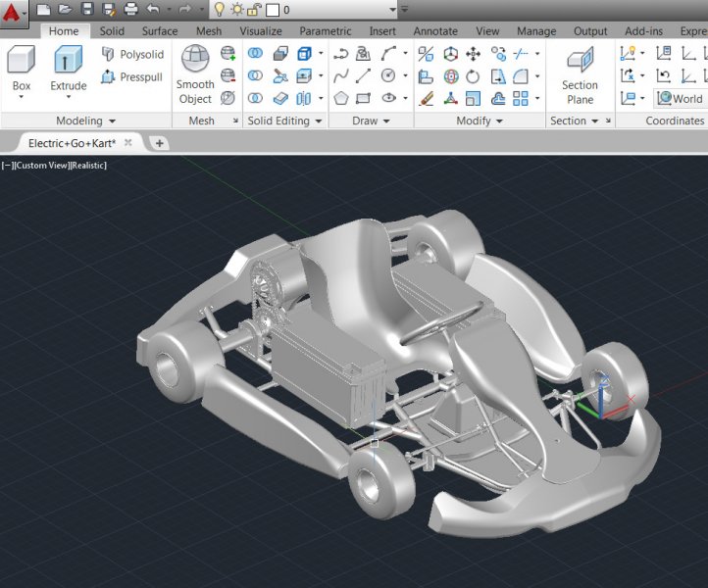Click the Open file folder icon
Screen dimensions: 708x588
65,9
